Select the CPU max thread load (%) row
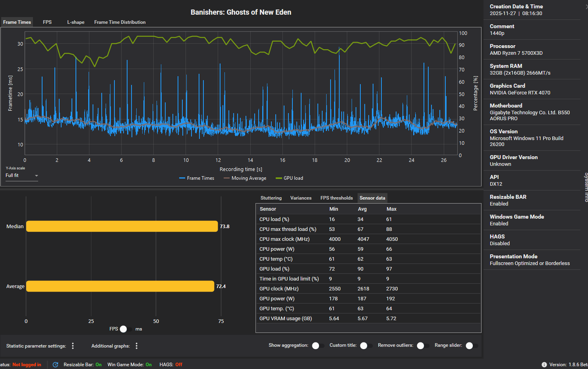Viewport: 588px width, 369px height. [x=368, y=229]
